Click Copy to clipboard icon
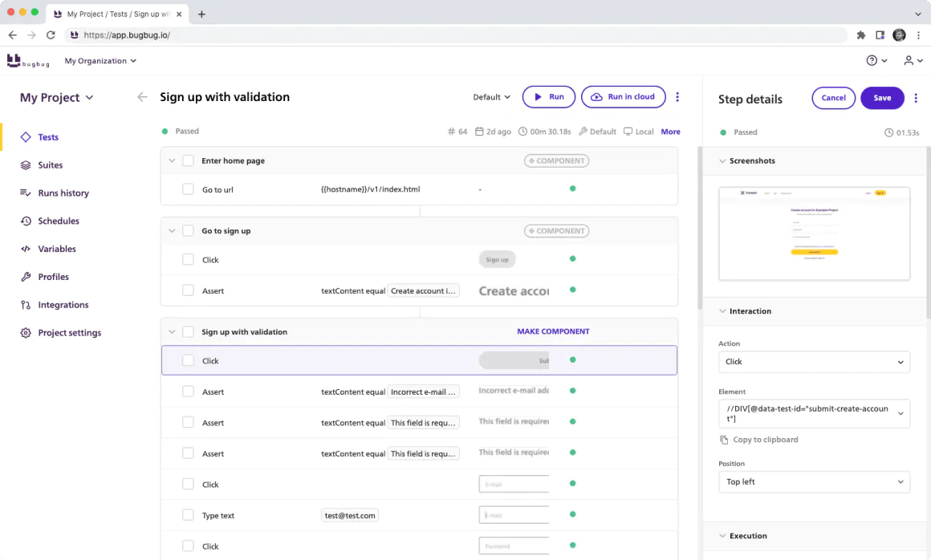The image size is (931, 560). point(724,440)
